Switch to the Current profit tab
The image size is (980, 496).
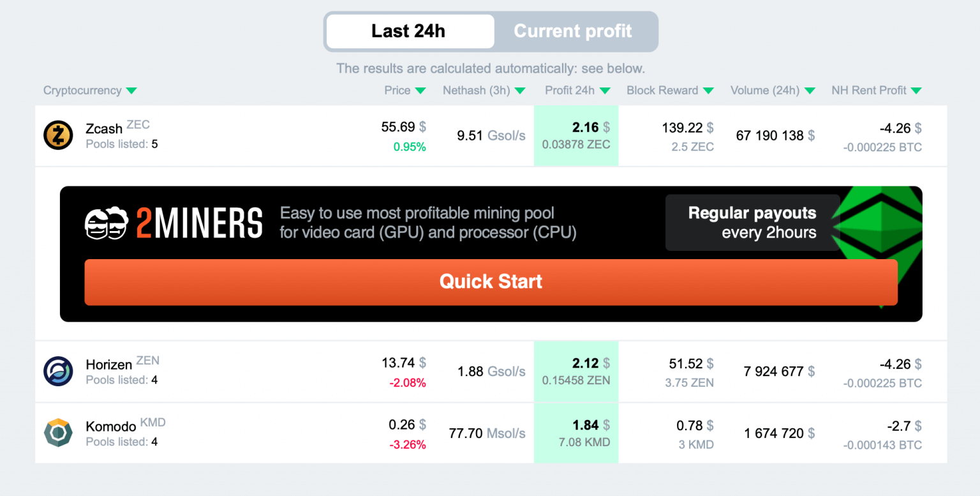point(573,31)
